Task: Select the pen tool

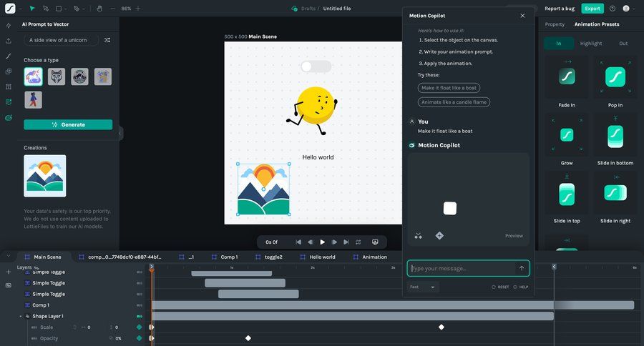Action: coord(77,8)
